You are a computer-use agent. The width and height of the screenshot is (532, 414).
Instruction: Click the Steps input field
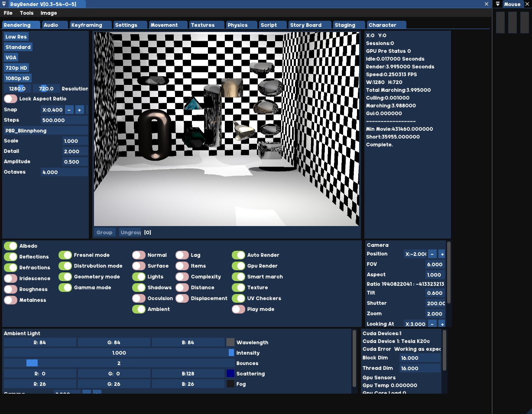click(64, 120)
